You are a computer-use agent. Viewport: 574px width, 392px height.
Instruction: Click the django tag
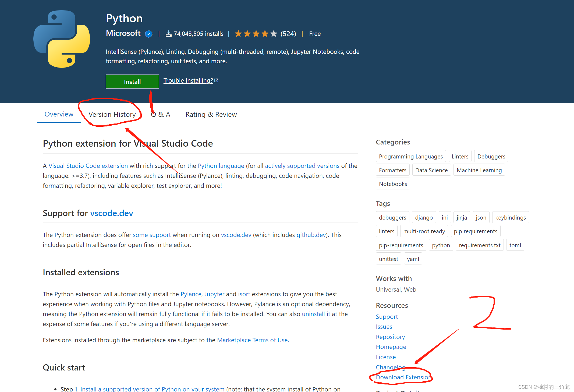(x=424, y=217)
